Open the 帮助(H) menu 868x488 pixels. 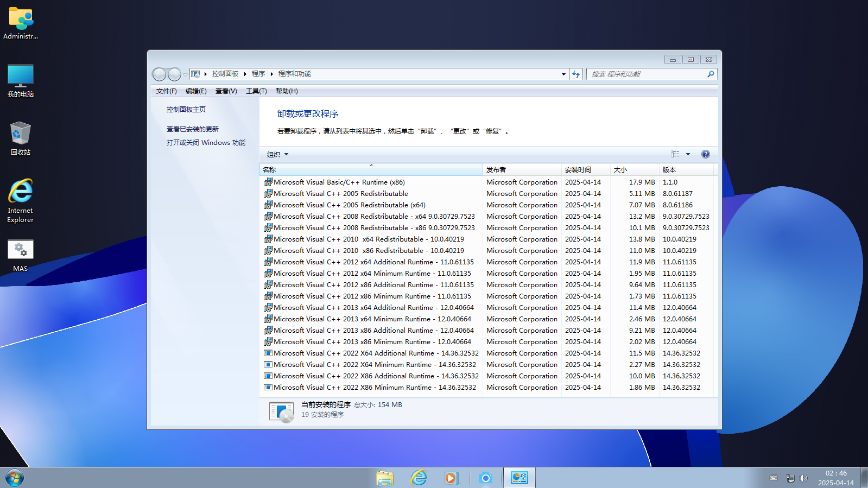287,91
